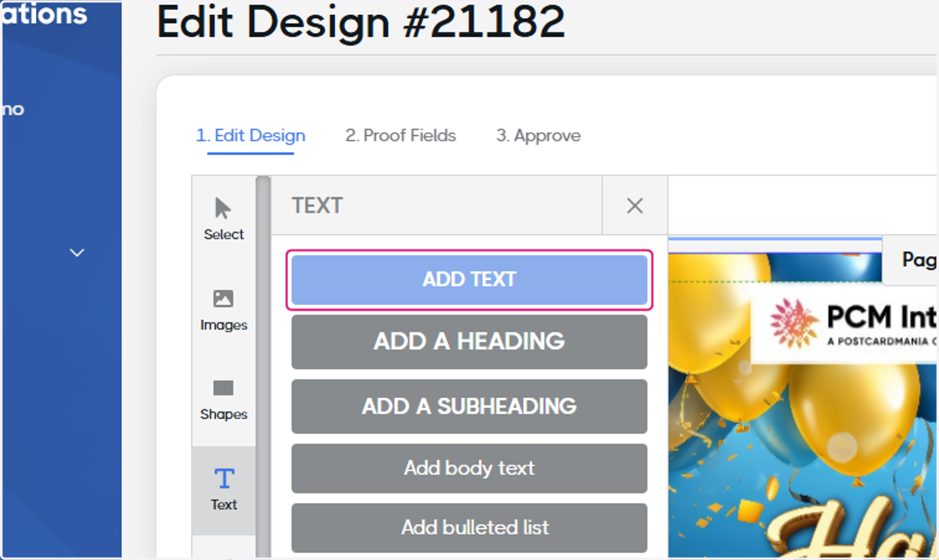939x560 pixels.
Task: Go to 3. Approve step
Action: click(x=538, y=136)
